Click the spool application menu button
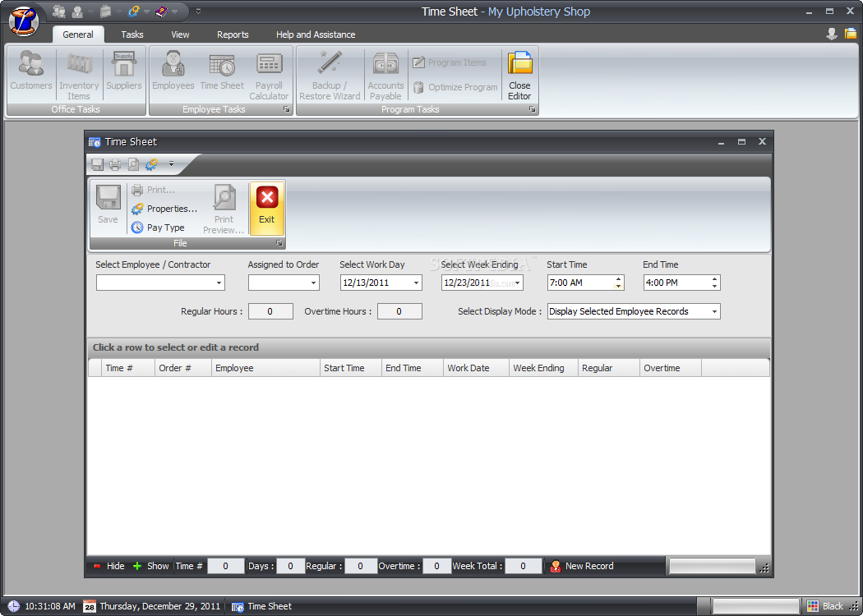The height and width of the screenshot is (616, 863). pos(24,21)
